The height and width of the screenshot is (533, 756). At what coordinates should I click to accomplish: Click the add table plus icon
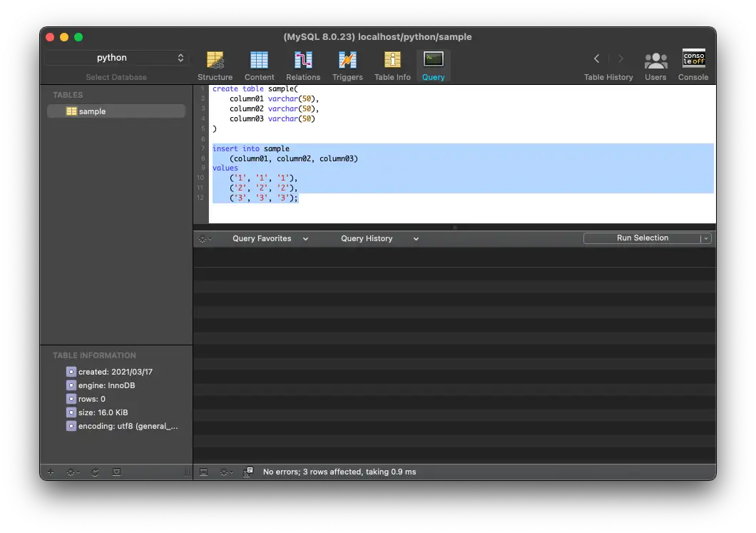(x=51, y=472)
